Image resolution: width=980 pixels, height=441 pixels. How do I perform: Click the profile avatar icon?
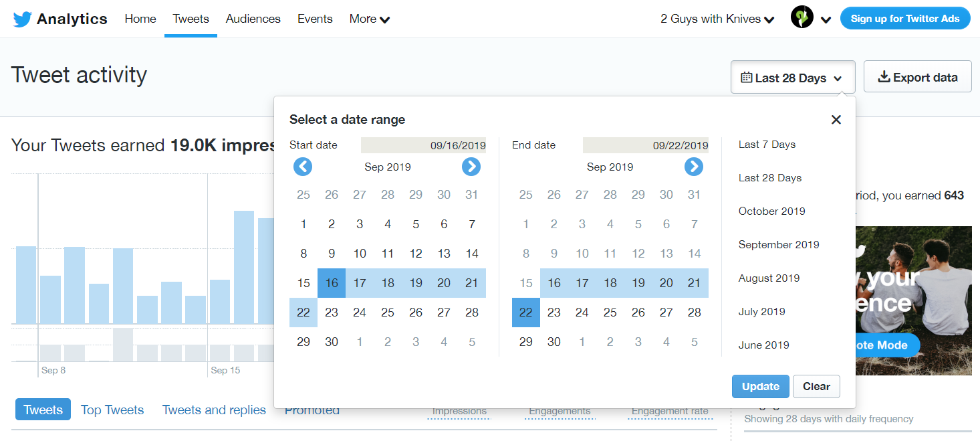(802, 18)
